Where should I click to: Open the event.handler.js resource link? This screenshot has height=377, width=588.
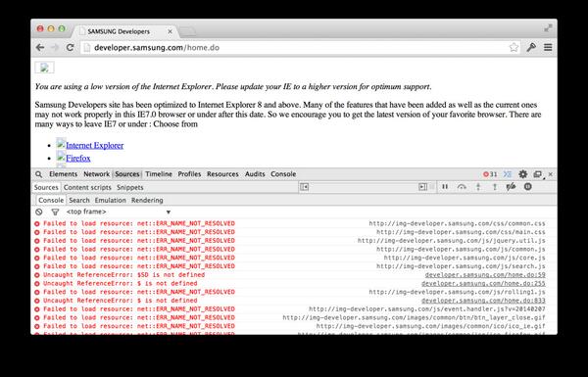[x=427, y=309]
